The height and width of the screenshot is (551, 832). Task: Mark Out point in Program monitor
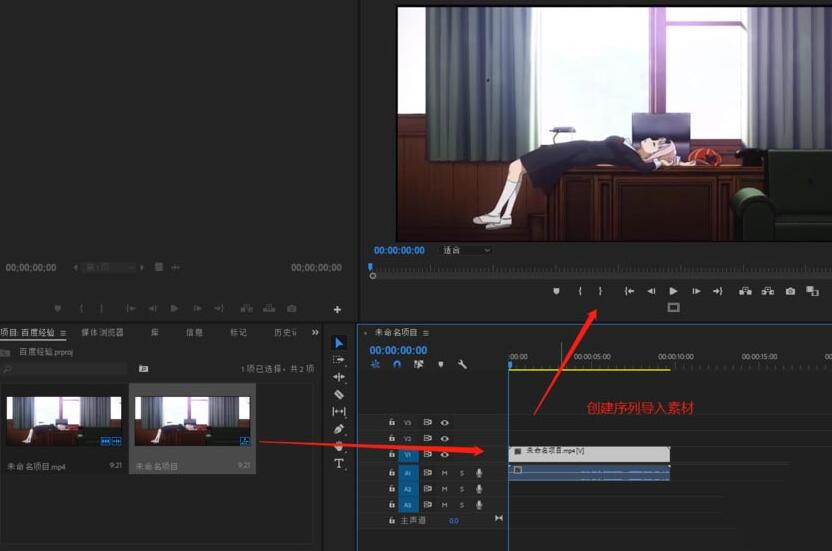[x=600, y=291]
